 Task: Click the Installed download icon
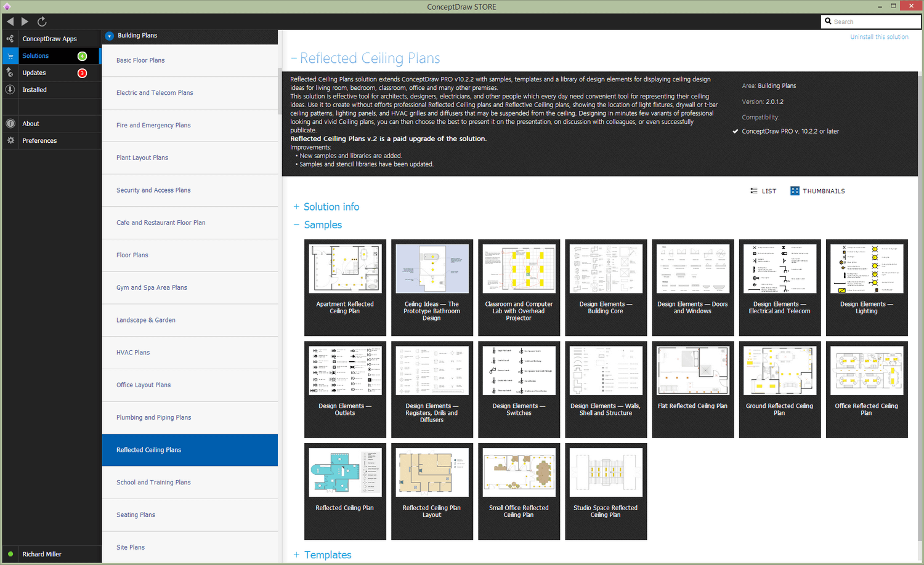pyautogui.click(x=10, y=90)
